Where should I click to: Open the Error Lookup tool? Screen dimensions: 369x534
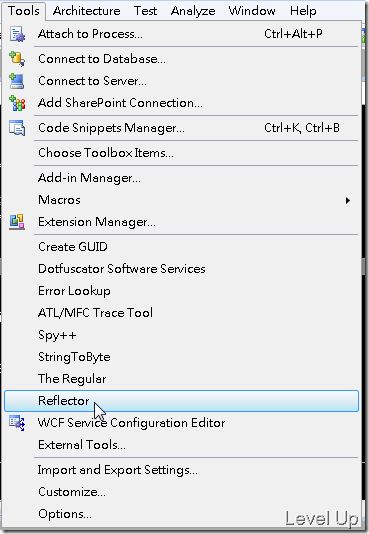181,291
